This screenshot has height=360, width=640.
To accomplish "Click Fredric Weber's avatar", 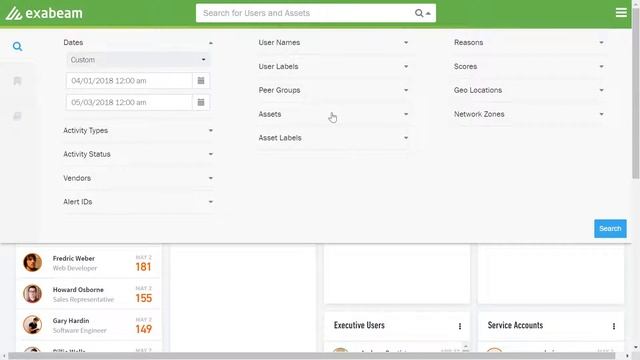I will (x=32, y=262).
